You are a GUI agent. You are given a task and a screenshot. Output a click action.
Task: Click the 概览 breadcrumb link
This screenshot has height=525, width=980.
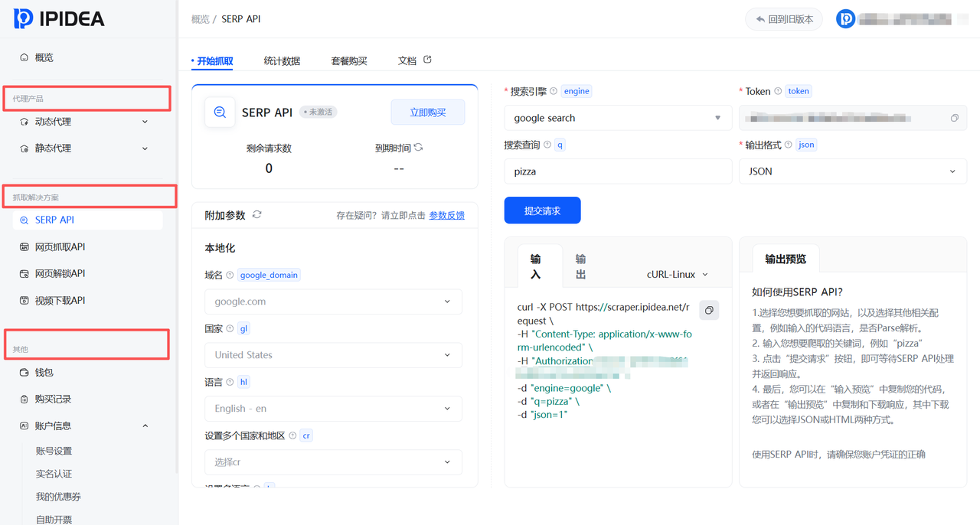(x=201, y=19)
